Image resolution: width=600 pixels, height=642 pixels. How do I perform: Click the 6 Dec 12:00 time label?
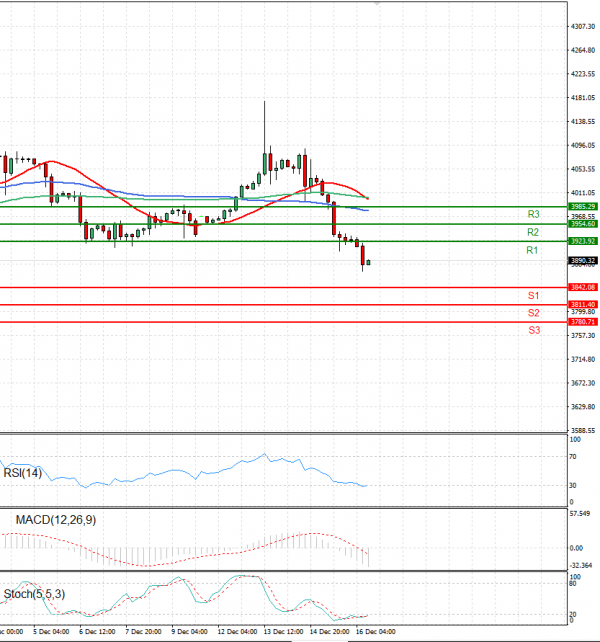point(97,632)
